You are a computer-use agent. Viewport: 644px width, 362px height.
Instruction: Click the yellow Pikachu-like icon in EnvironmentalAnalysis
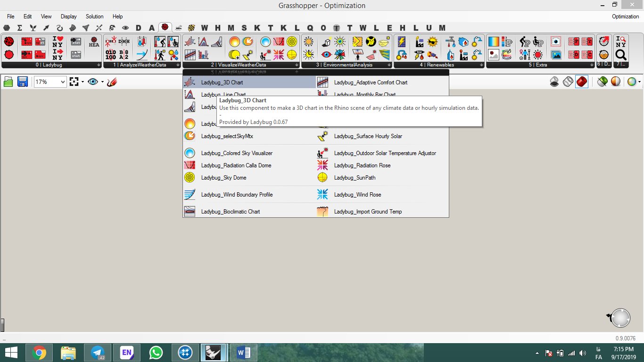click(371, 42)
